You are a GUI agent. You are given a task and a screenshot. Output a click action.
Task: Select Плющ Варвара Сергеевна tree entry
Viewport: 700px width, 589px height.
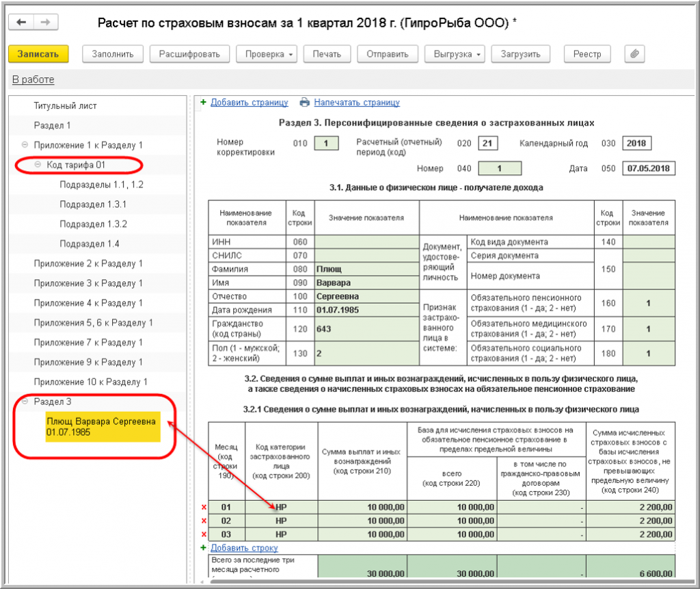[103, 427]
